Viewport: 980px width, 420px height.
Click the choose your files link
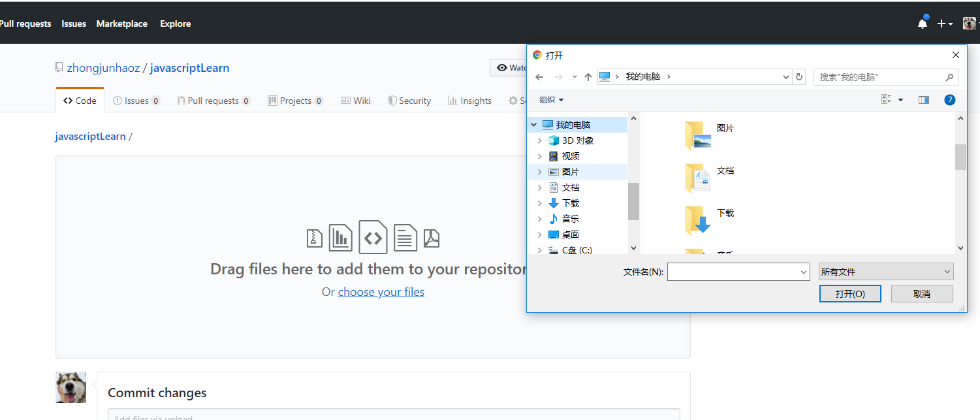381,292
